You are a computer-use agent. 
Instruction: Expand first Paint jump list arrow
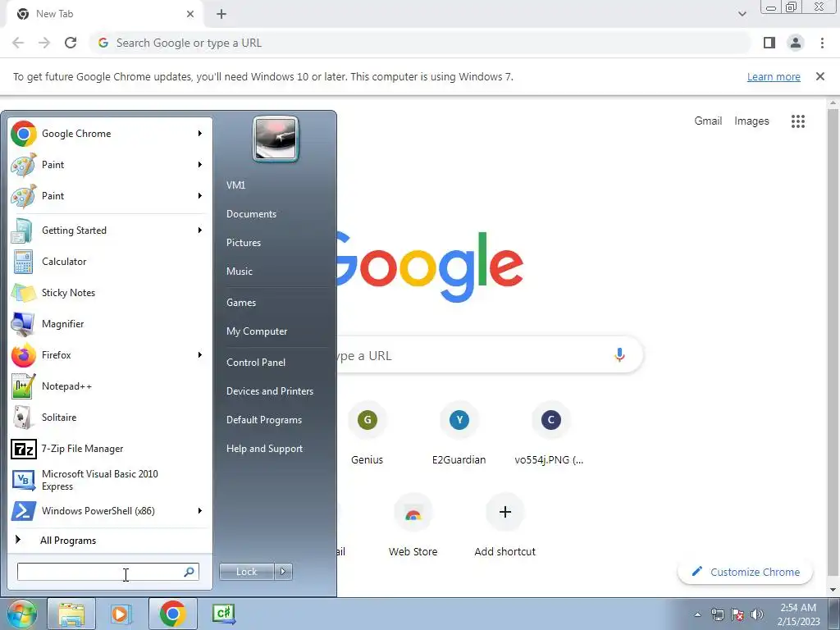click(200, 164)
